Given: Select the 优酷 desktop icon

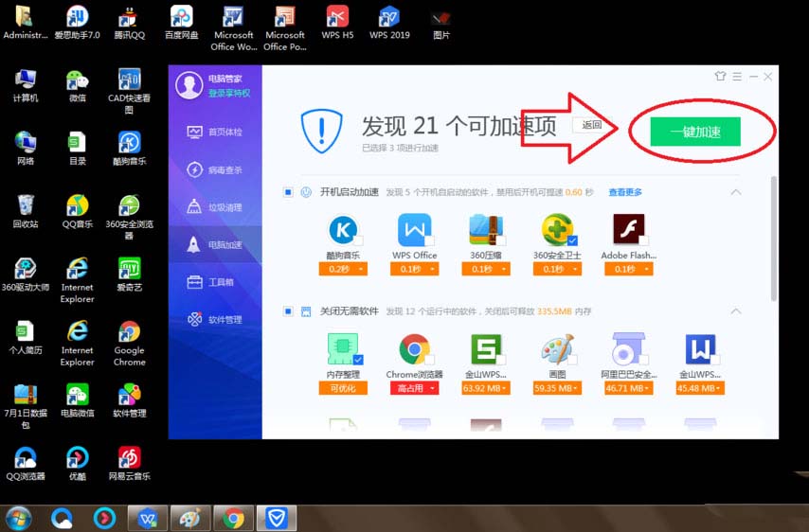Looking at the screenshot, I should pyautogui.click(x=78, y=464).
